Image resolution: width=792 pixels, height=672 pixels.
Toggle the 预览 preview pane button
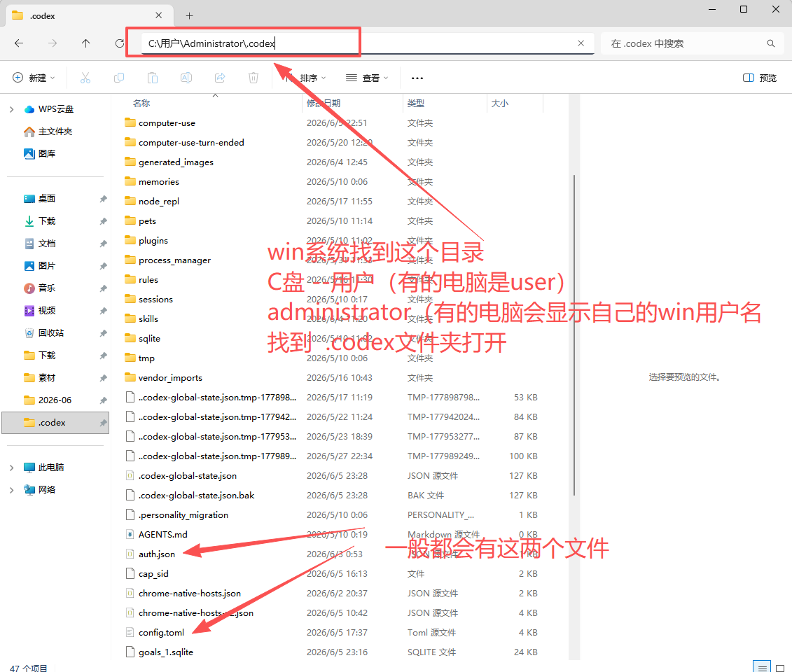(760, 78)
